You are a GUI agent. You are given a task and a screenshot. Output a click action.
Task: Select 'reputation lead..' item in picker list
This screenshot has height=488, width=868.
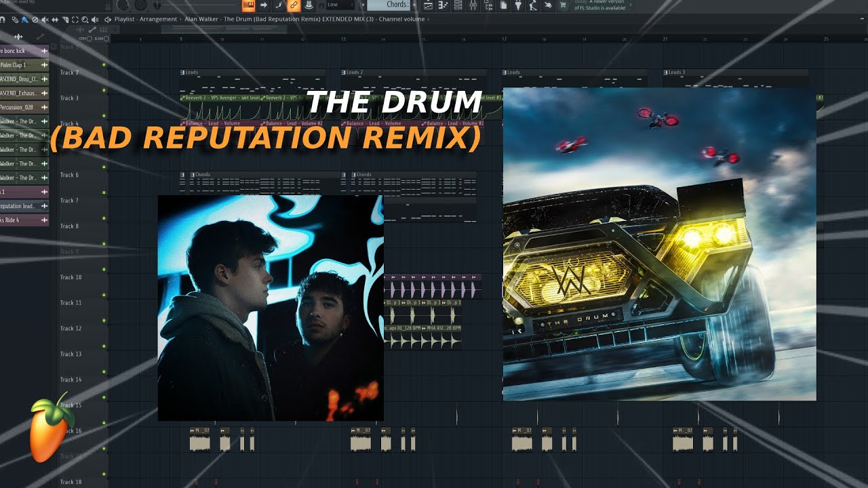point(23,206)
